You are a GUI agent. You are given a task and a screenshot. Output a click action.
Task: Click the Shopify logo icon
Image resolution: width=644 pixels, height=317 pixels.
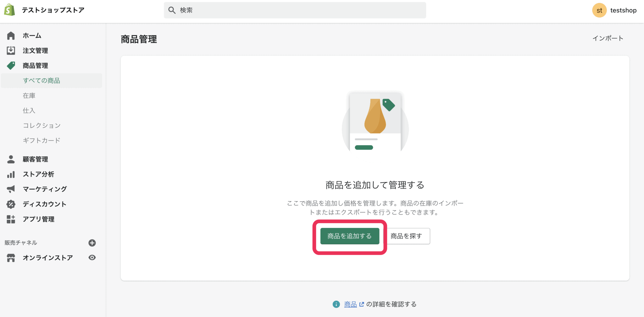pos(9,10)
